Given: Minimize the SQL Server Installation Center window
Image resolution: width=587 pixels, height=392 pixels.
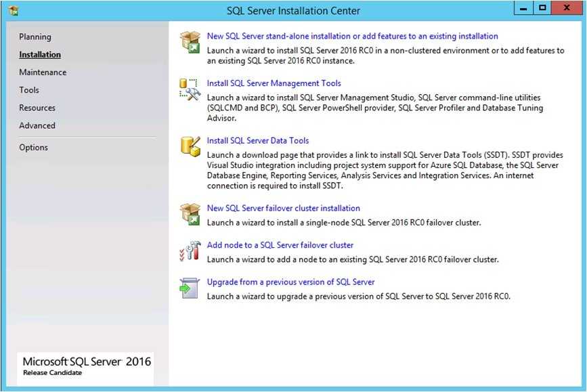Looking at the screenshot, I should (523, 8).
